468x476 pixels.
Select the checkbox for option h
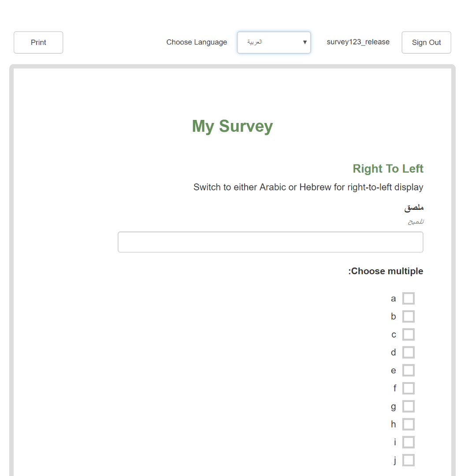tap(409, 424)
